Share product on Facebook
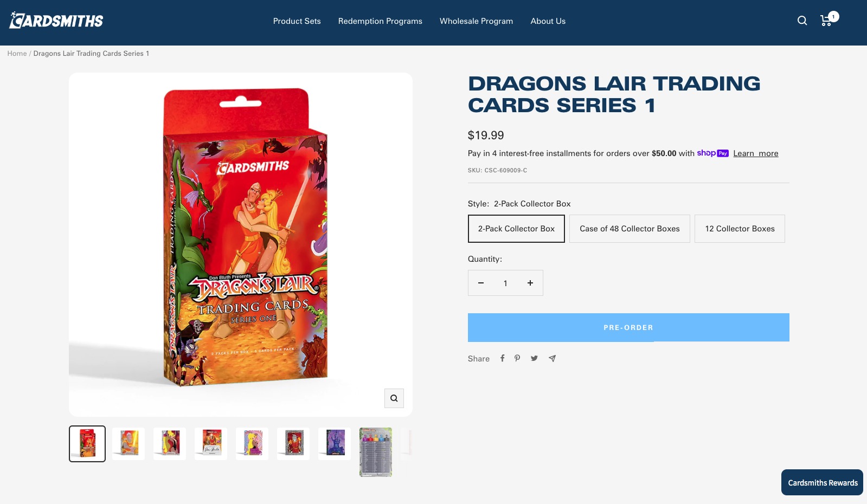The image size is (867, 504). [502, 358]
